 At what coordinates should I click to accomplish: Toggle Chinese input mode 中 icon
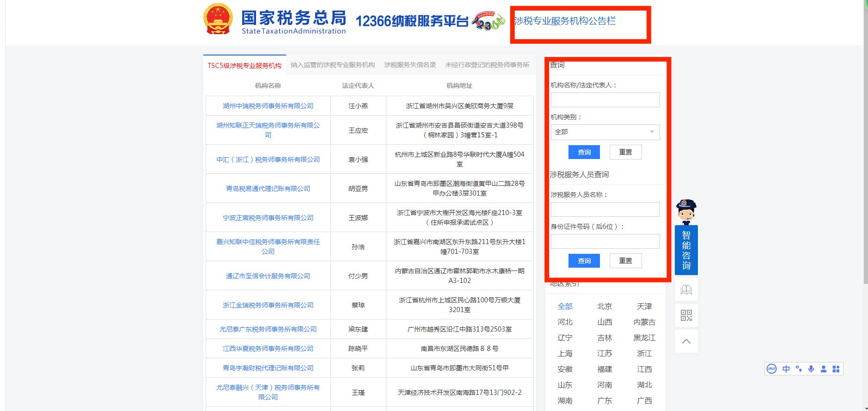786,369
